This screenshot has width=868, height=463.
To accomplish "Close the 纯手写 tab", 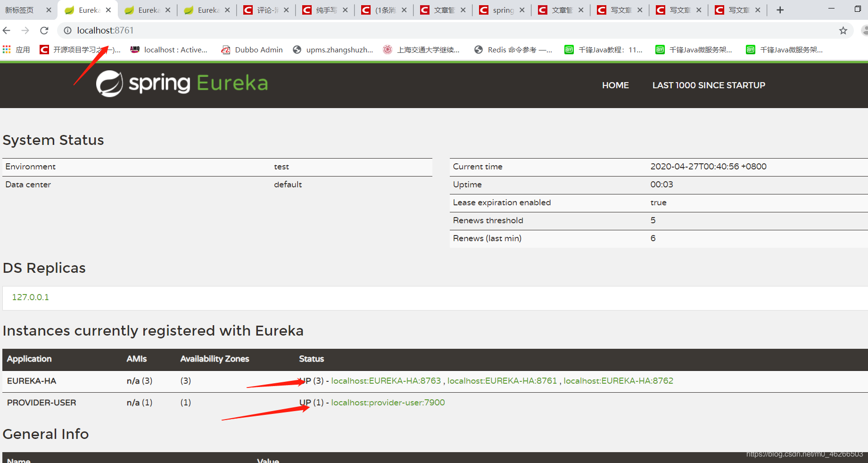I will pyautogui.click(x=345, y=10).
